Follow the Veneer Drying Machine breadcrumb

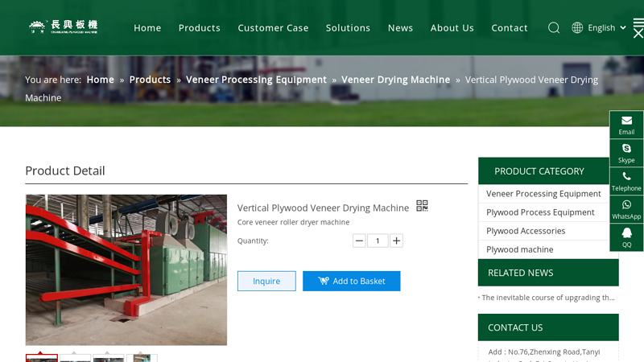pyautogui.click(x=395, y=80)
